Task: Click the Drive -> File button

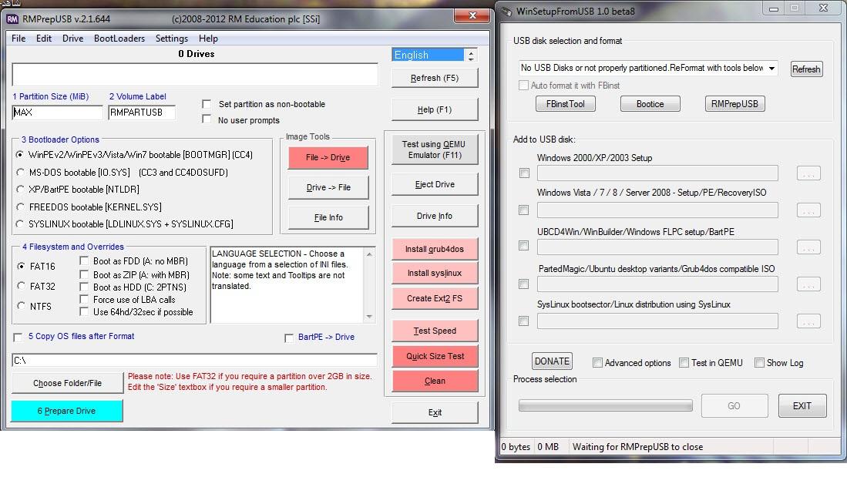Action: 328,187
